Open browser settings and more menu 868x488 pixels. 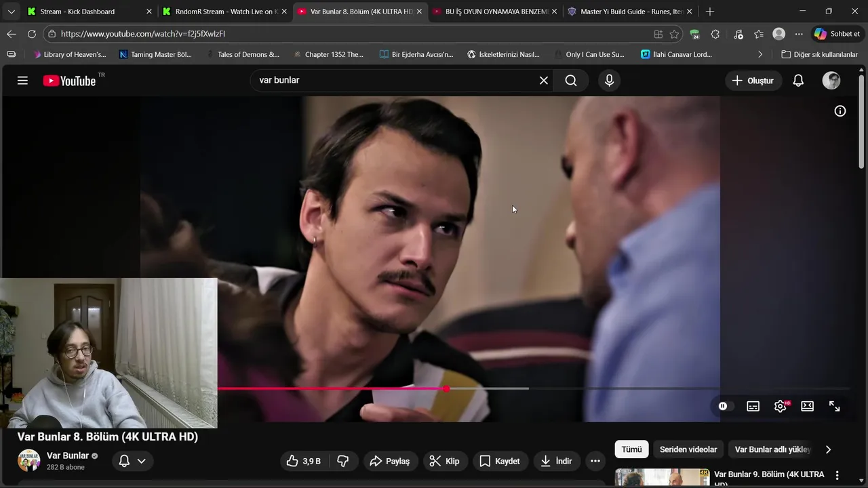point(799,34)
